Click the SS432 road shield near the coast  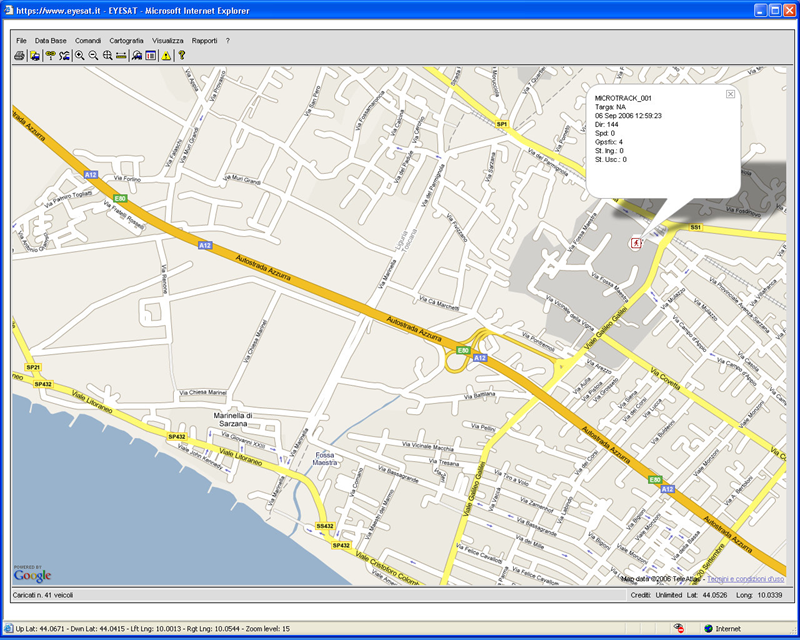pyautogui.click(x=325, y=526)
